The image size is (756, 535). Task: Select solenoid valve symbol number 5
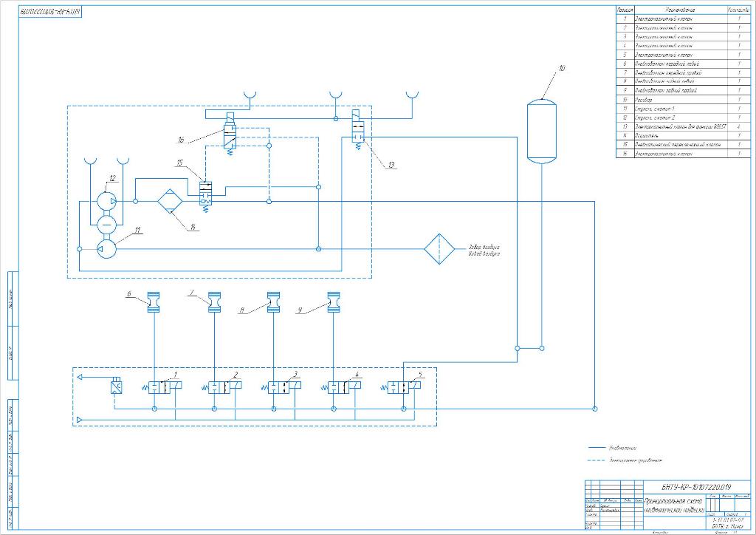(404, 387)
